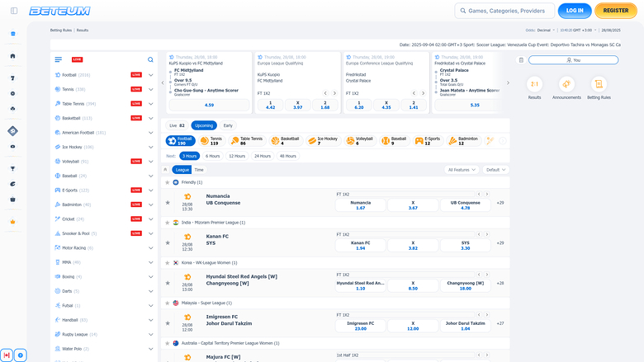Toggle the LIVE filter in sidebar header
Viewport: 644px width, 362px height.
tap(77, 60)
